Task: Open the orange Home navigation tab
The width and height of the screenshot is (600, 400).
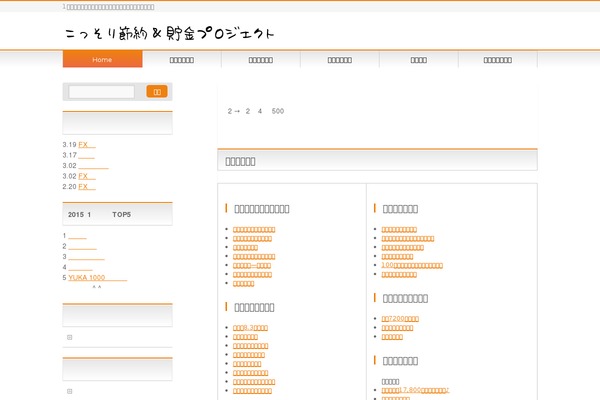Action: [x=103, y=59]
